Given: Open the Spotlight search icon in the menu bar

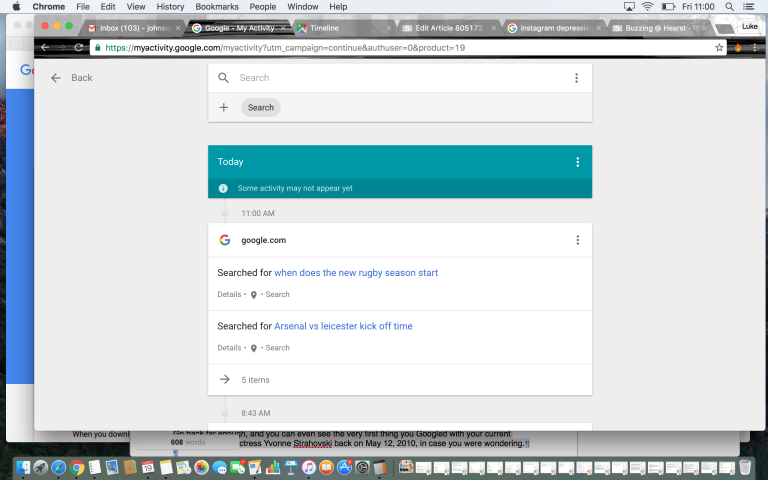Looking at the screenshot, I should pos(729,7).
